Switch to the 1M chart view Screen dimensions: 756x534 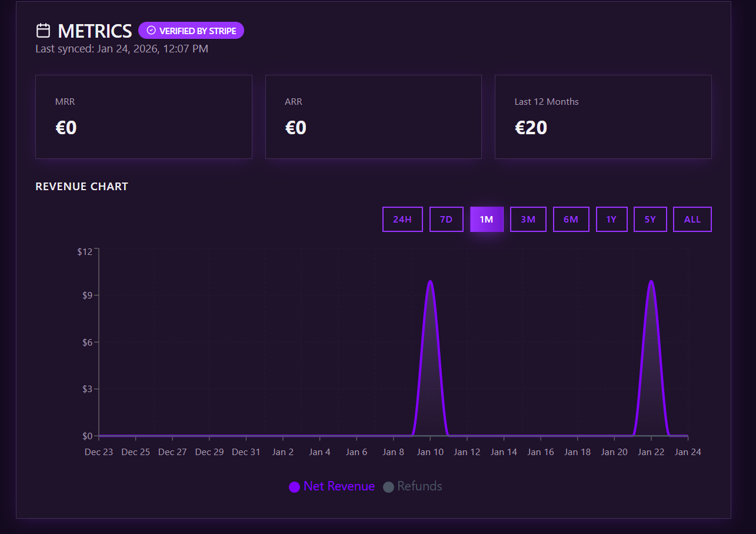[x=487, y=218]
